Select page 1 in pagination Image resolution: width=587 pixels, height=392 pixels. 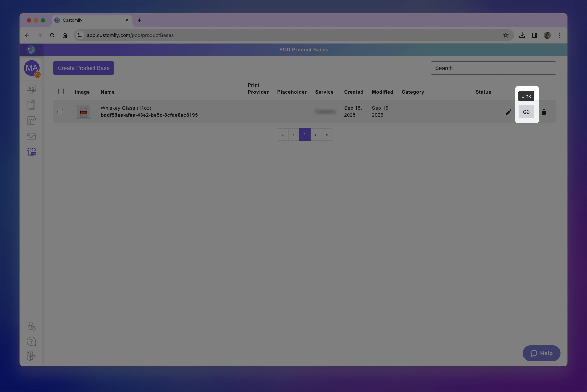click(305, 134)
